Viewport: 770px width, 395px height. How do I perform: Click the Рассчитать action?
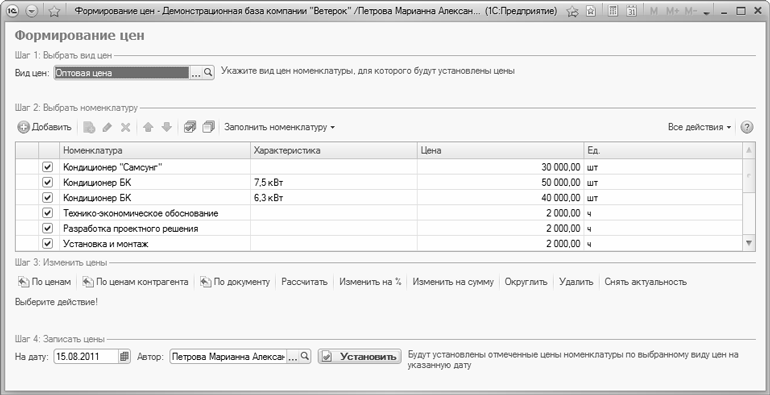tap(304, 282)
